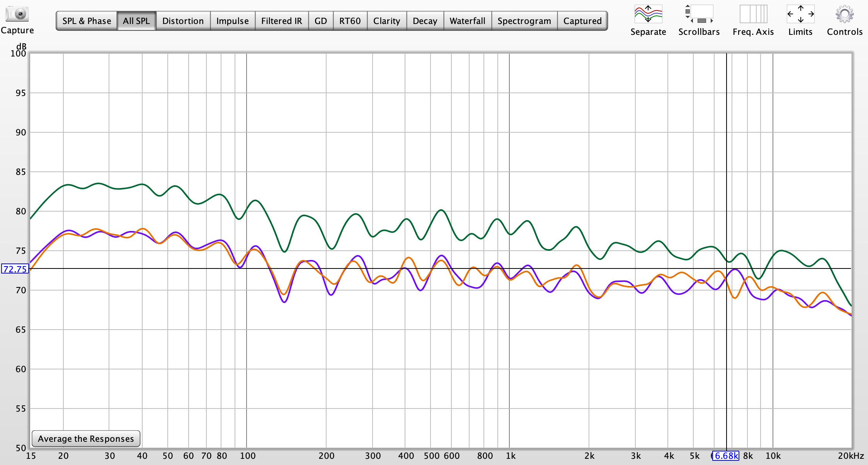Screen dimensions: 868x465
Task: Click the 6.68k frequency cursor readout
Action: point(726,456)
